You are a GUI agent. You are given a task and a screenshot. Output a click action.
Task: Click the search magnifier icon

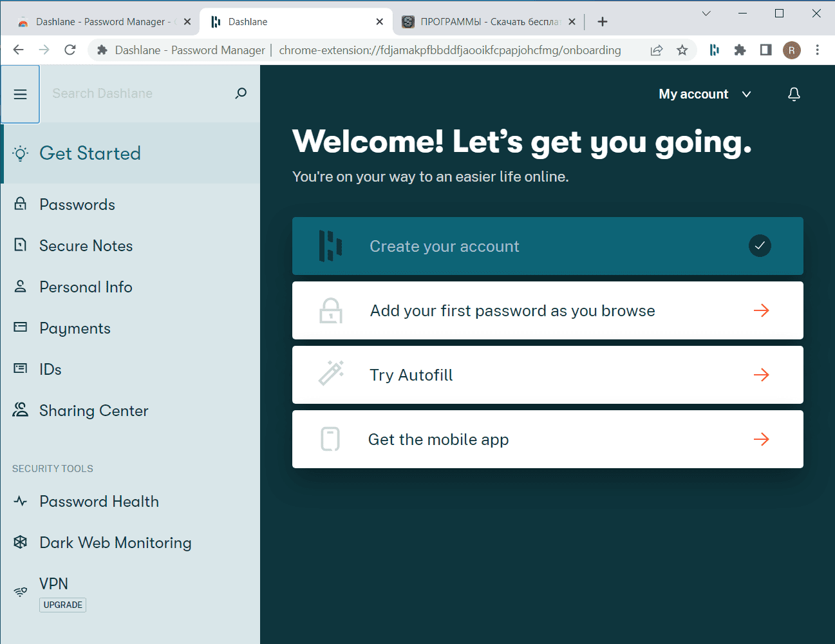tap(241, 93)
